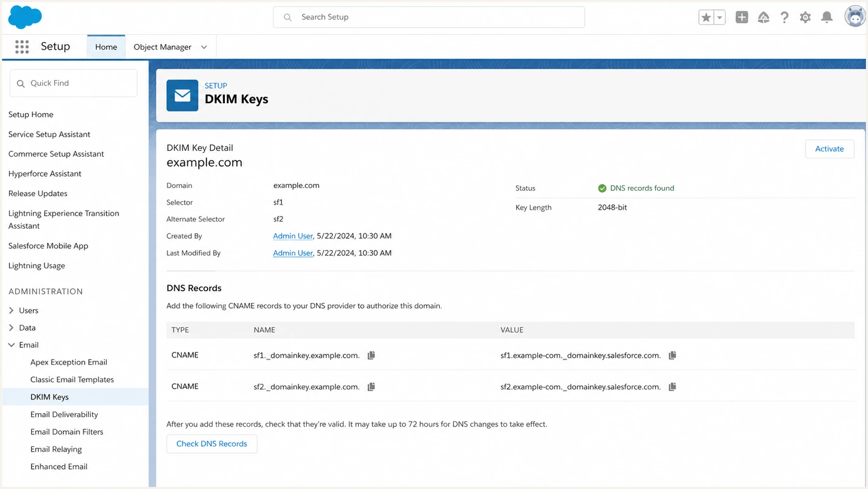Open the favorites list dropdown arrow
This screenshot has width=868, height=489.
pyautogui.click(x=720, y=17)
